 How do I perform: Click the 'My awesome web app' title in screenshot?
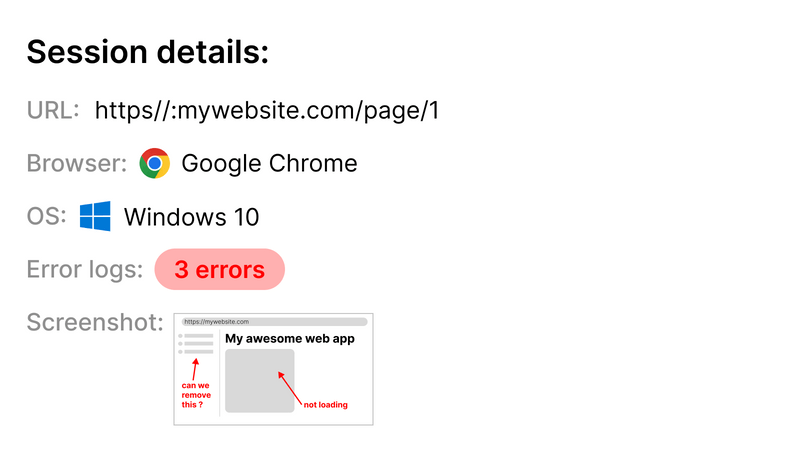coord(290,339)
